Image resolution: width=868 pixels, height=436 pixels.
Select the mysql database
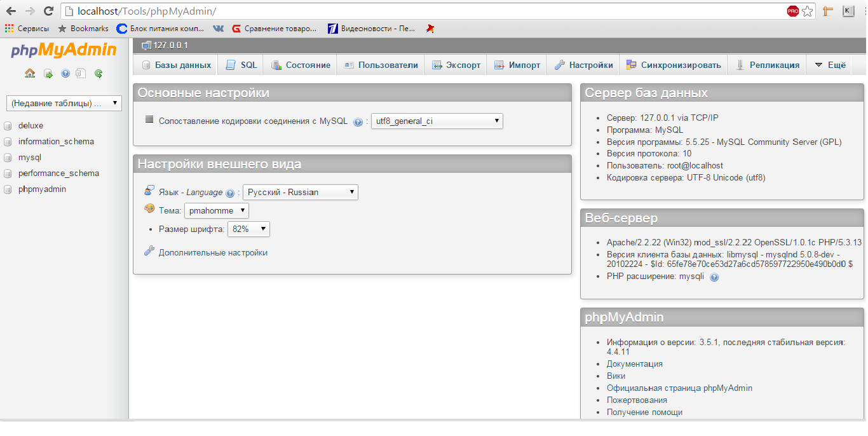[30, 158]
